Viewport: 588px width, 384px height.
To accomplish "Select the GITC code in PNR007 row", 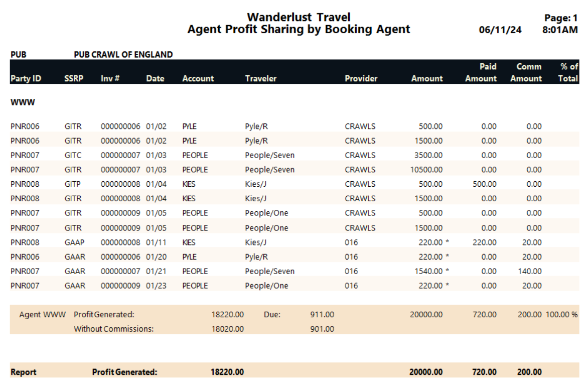I will [x=73, y=155].
